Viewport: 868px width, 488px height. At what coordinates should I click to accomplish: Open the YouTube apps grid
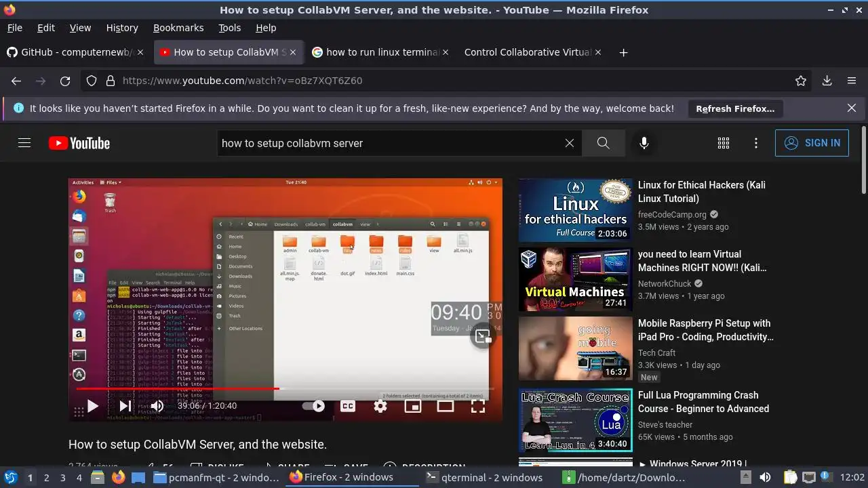click(724, 143)
